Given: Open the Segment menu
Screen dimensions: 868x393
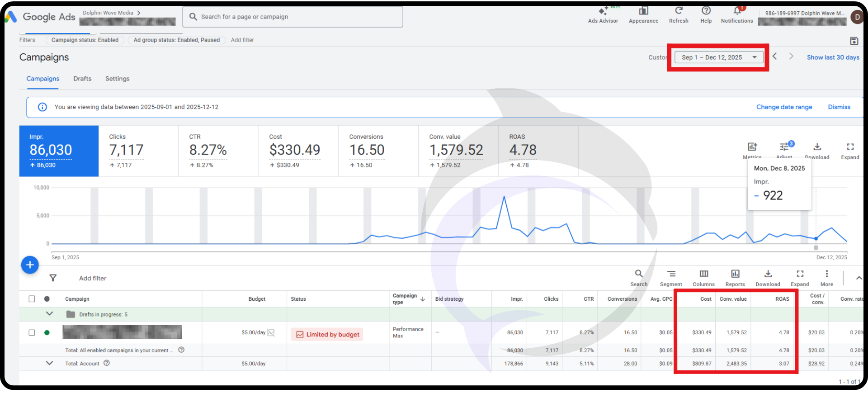Looking at the screenshot, I should [671, 278].
